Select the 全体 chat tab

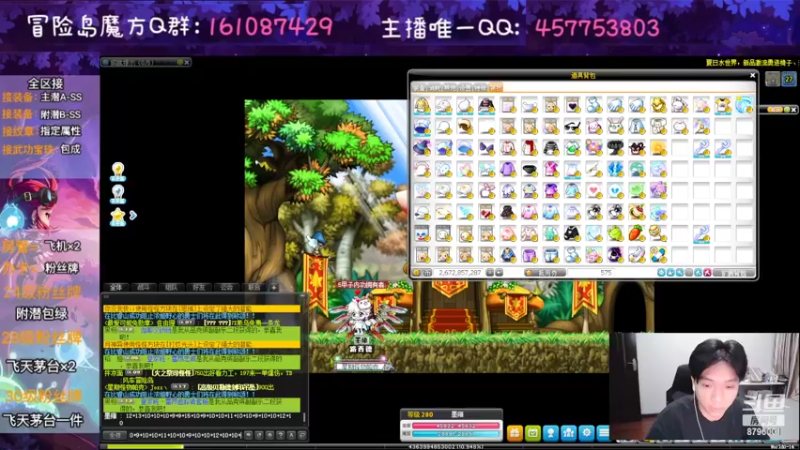coord(116,287)
